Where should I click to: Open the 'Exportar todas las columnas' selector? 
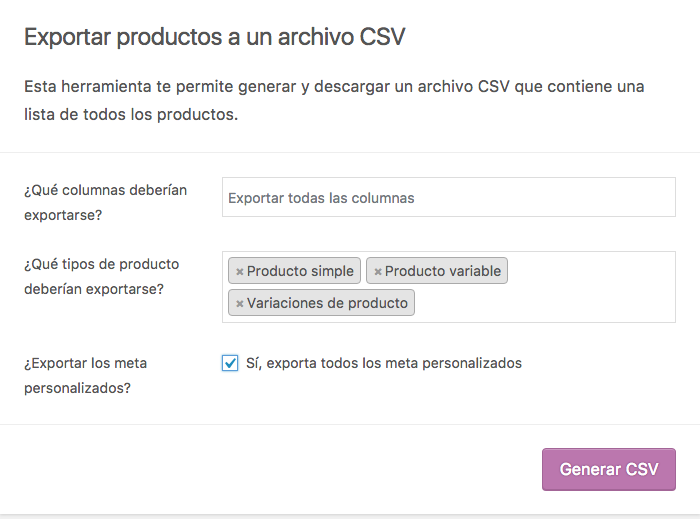click(449, 197)
